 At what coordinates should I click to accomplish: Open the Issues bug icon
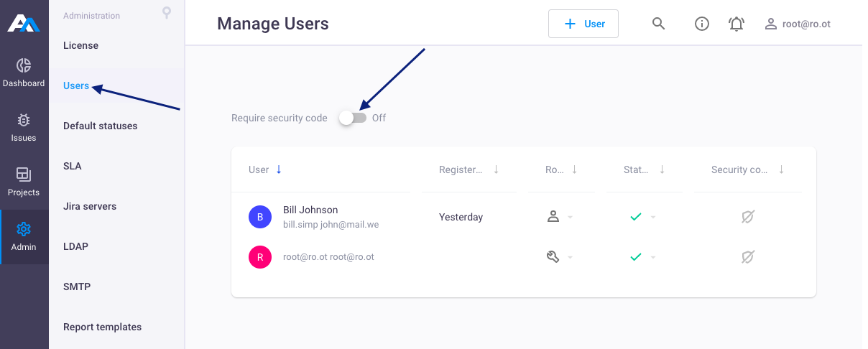pos(24,120)
